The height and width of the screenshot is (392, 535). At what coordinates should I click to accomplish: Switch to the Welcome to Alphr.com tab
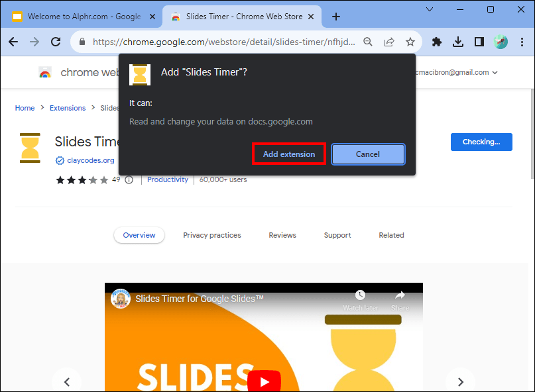pyautogui.click(x=81, y=17)
